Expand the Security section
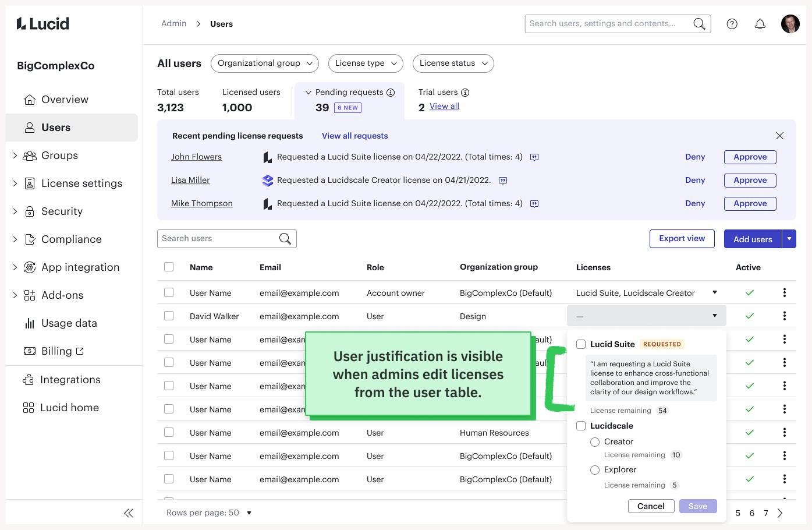The image size is (812, 530). coord(15,211)
